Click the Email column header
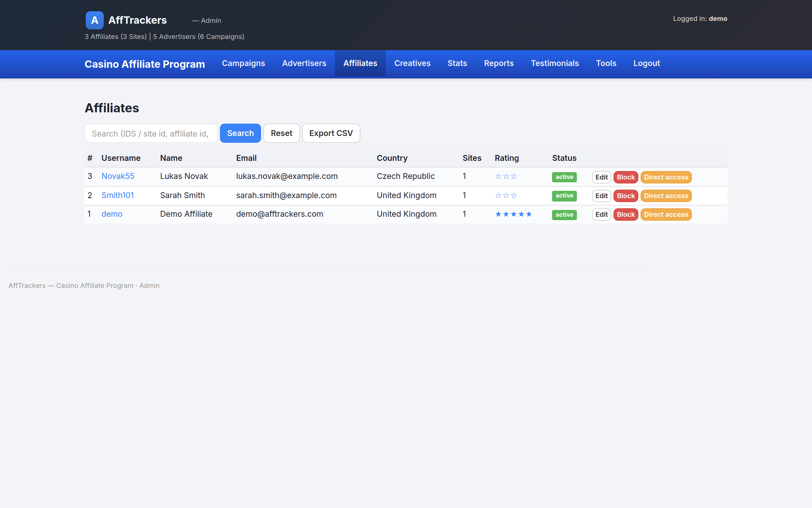 tap(246, 158)
